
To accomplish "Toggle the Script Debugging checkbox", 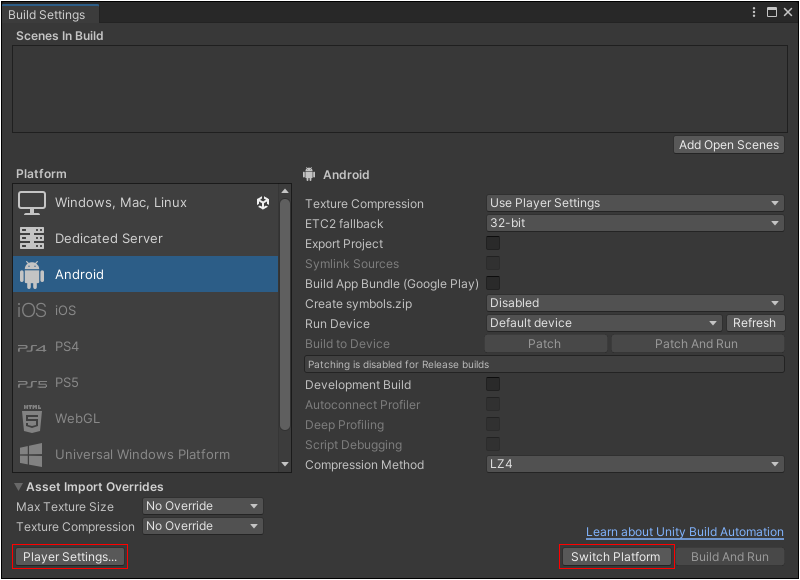I will pyautogui.click(x=493, y=444).
